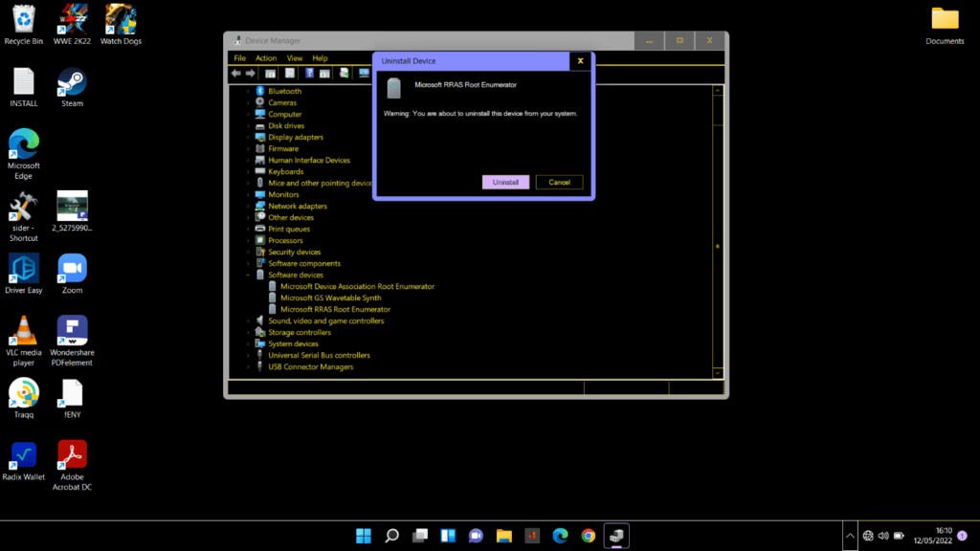Cancel the device uninstall dialog
Image resolution: width=980 pixels, height=551 pixels.
(x=559, y=181)
